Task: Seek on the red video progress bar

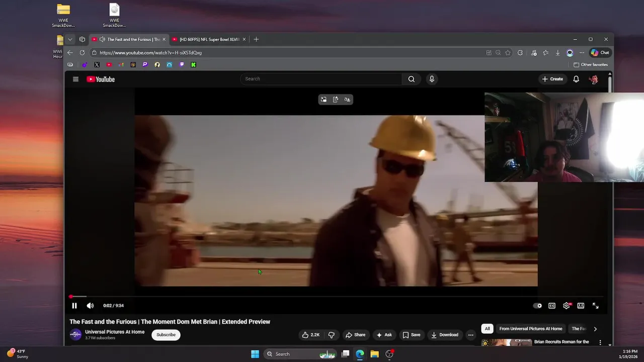Action: click(x=336, y=297)
